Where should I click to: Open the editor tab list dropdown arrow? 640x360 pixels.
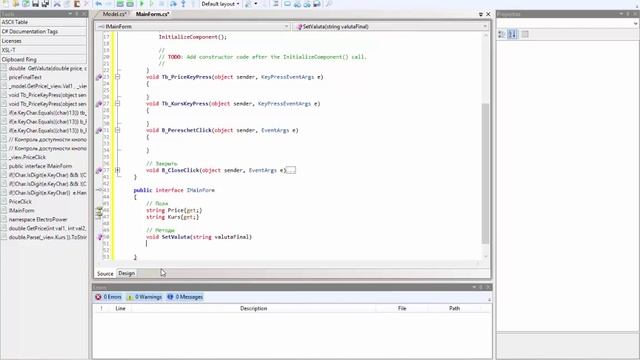pyautogui.click(x=480, y=14)
